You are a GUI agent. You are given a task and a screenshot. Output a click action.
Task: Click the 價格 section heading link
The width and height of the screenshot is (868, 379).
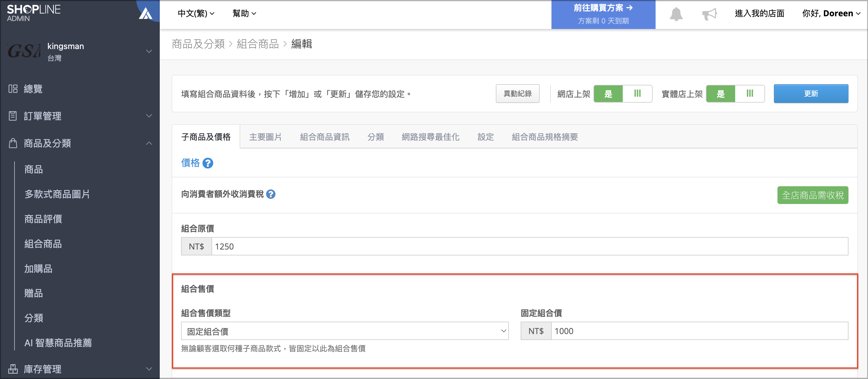pos(191,163)
